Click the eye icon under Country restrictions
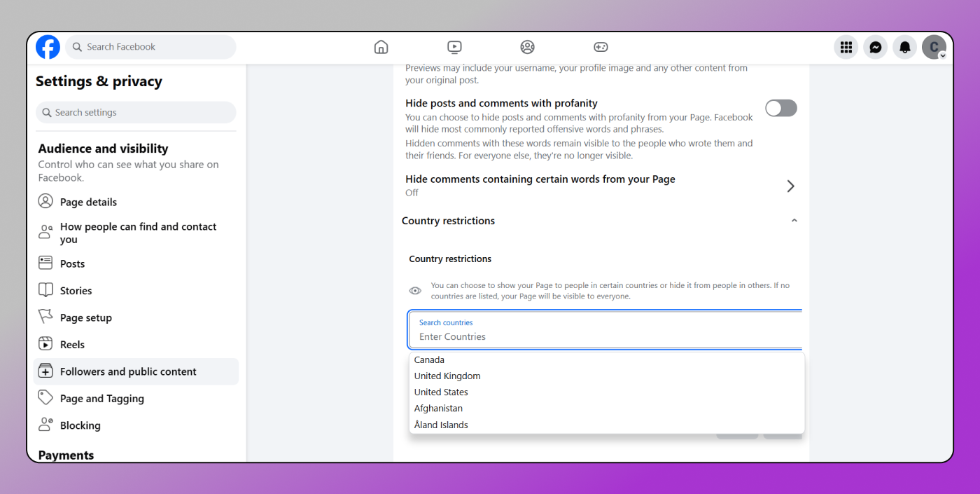The width and height of the screenshot is (980, 494). (x=415, y=291)
